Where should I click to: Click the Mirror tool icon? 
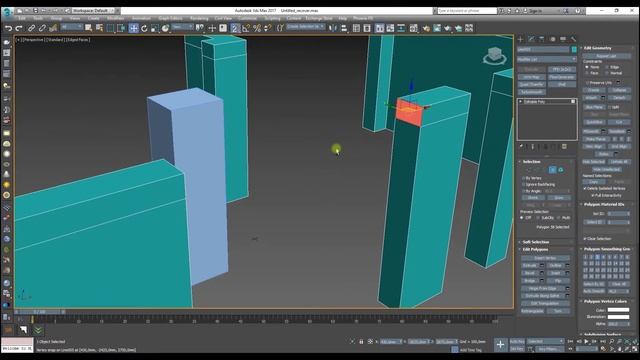(333, 28)
